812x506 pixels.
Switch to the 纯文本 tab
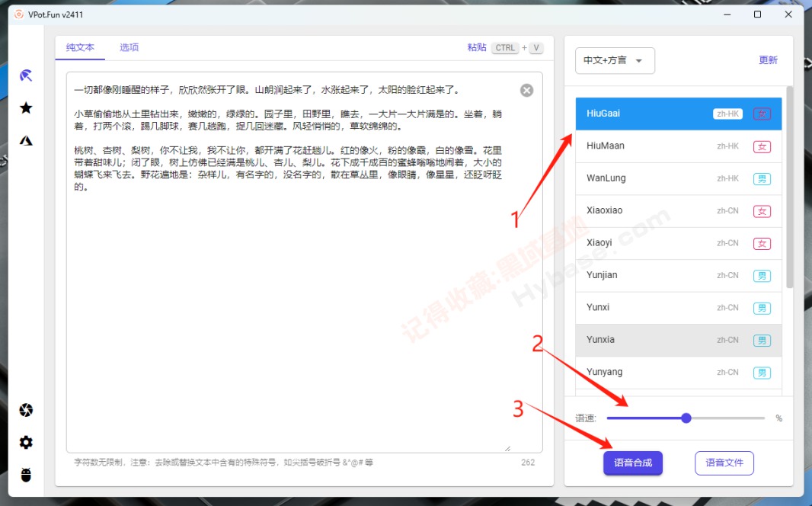pyautogui.click(x=80, y=48)
